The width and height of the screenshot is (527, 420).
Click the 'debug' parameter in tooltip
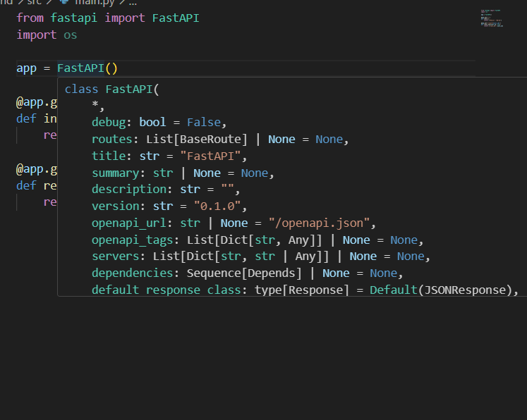click(x=109, y=122)
